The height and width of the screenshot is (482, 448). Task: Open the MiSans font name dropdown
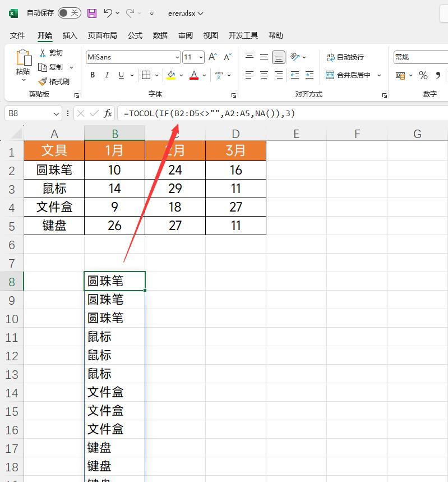(177, 57)
